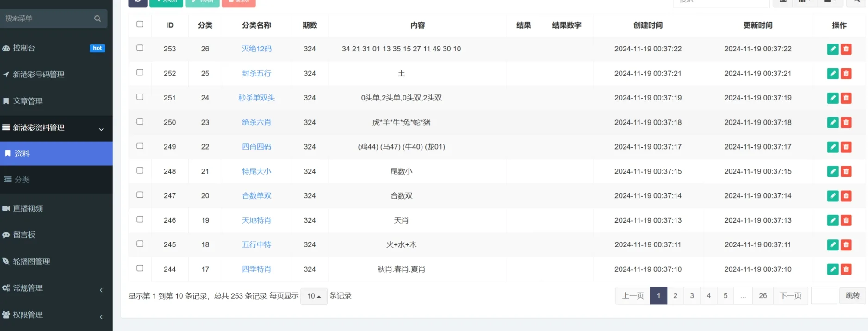
Task: Click the page jump number input field
Action: click(824, 296)
